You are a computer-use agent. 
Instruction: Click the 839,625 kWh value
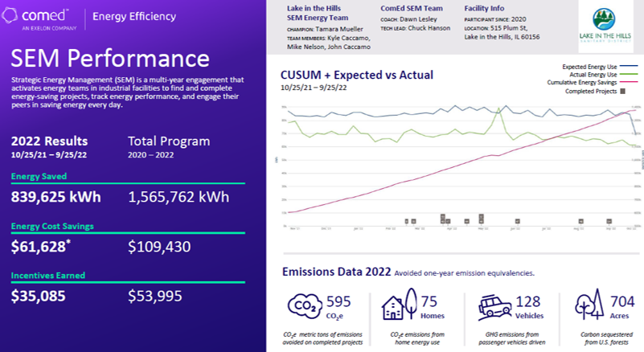(x=55, y=197)
